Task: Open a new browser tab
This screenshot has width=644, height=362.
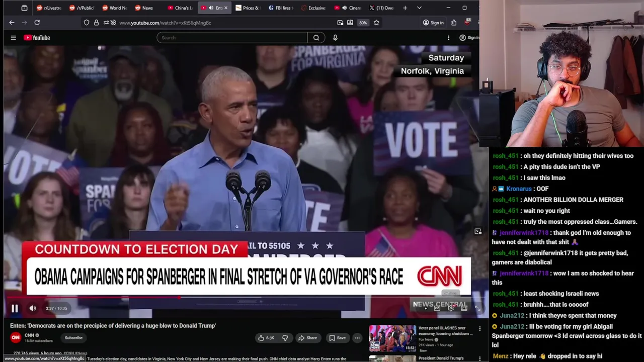Action: click(x=405, y=8)
